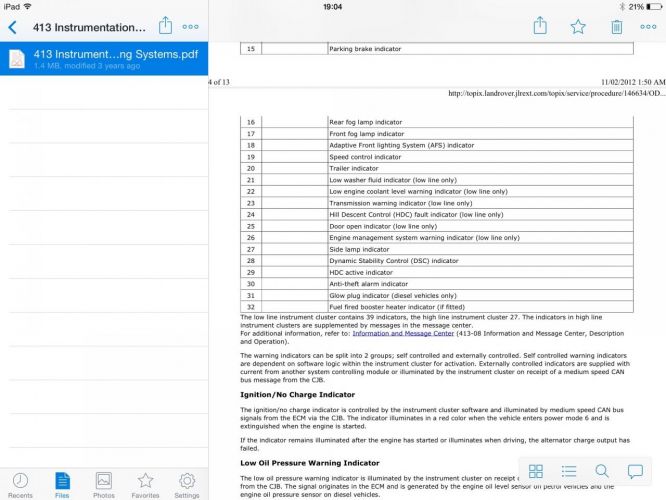Click 'Speed control indicator' row
Viewport: 666px width, 500px height.
437,157
